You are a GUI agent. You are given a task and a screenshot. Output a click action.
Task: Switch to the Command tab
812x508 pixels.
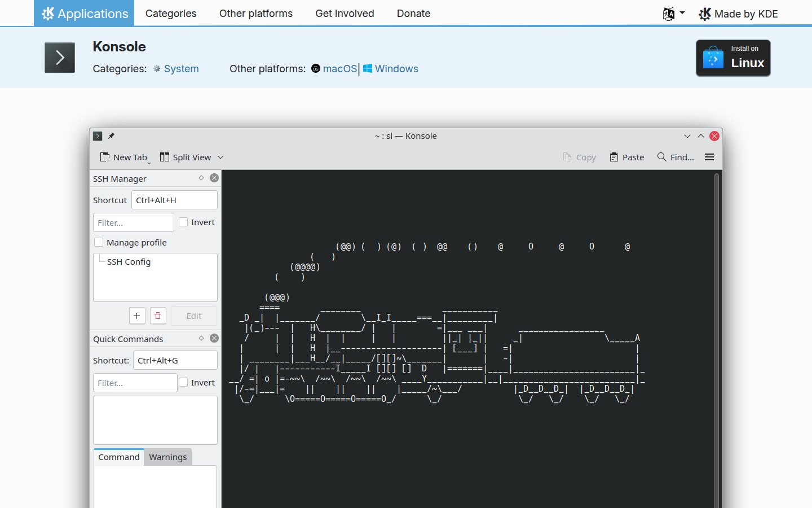coord(119,457)
